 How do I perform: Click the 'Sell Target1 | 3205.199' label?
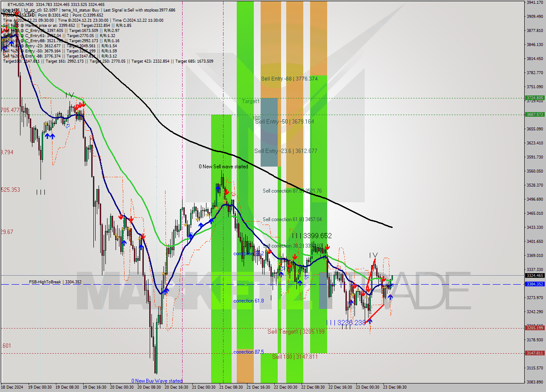pos(296,331)
